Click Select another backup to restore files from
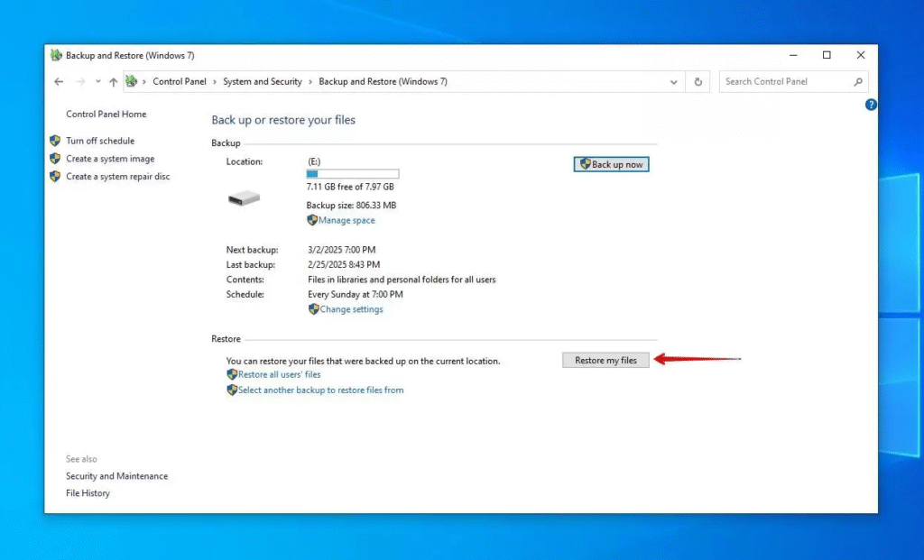The image size is (924, 560). coord(320,390)
